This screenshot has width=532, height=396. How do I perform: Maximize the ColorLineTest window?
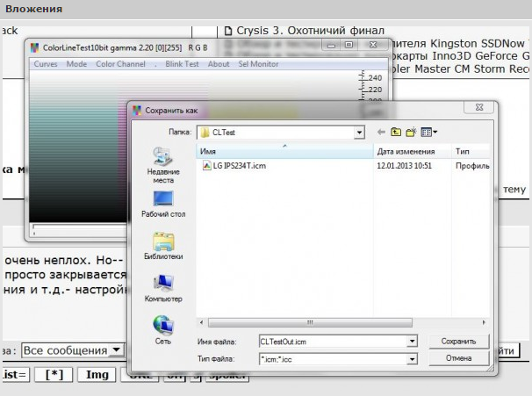(x=349, y=45)
